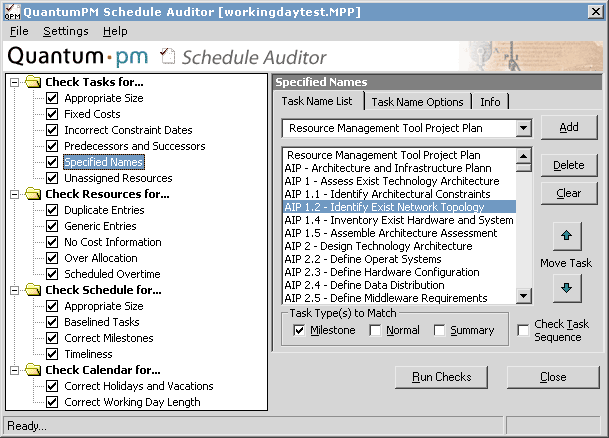Click the Clear button
Screen dimensions: 609x438
tap(569, 193)
